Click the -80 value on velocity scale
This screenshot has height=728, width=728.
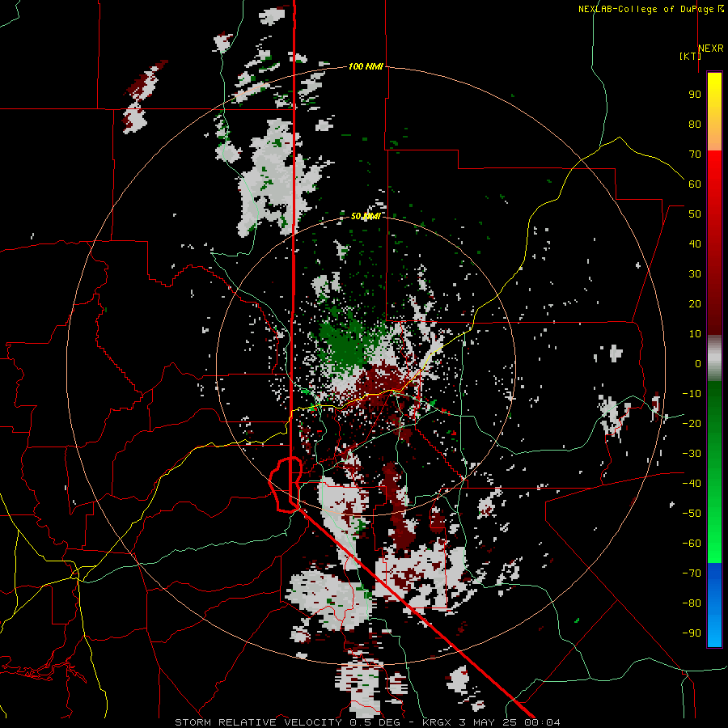point(692,603)
